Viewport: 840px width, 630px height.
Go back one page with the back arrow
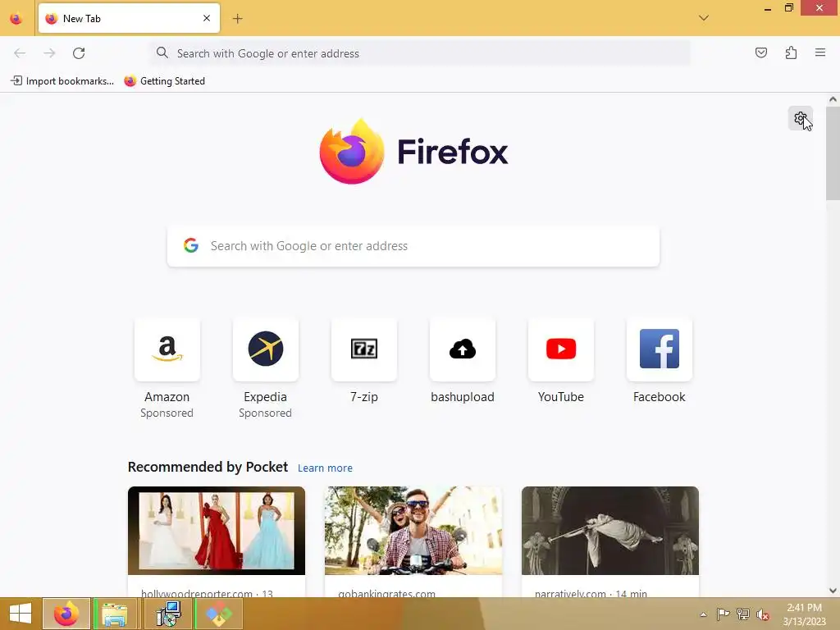click(x=20, y=53)
